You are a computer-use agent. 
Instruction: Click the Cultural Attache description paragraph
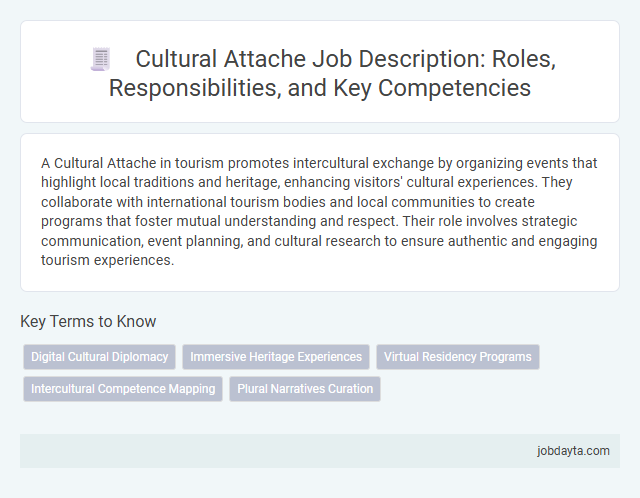coord(320,211)
